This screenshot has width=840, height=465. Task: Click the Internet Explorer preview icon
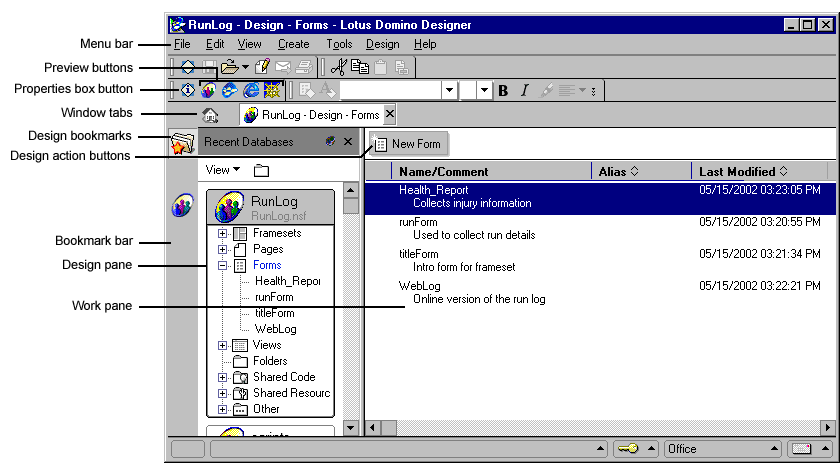pos(251,91)
